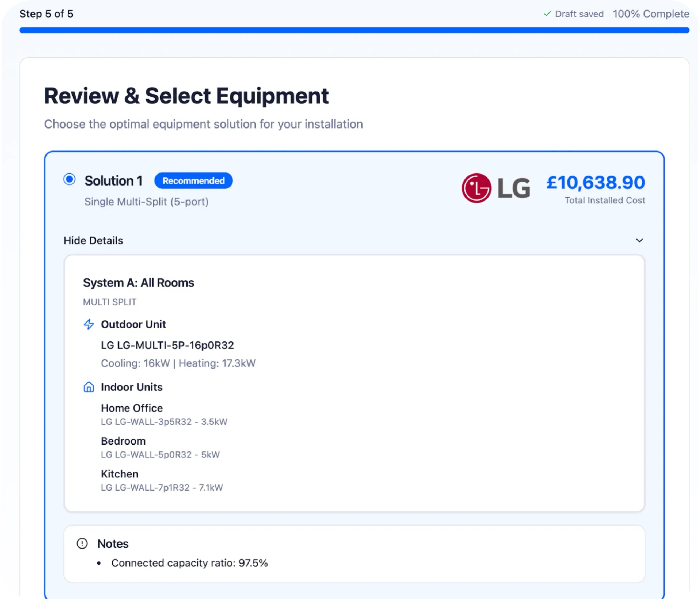This screenshot has height=599, width=700.
Task: Click the Notes exclamation circle icon
Action: (82, 544)
